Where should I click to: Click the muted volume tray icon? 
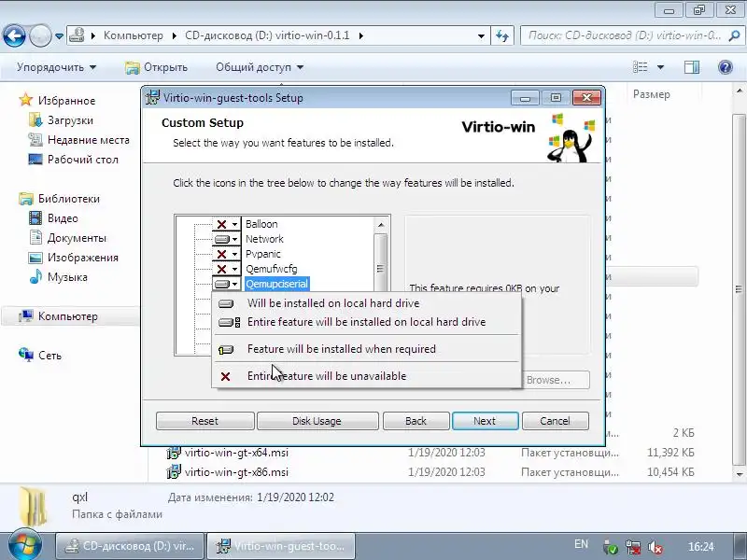655,547
